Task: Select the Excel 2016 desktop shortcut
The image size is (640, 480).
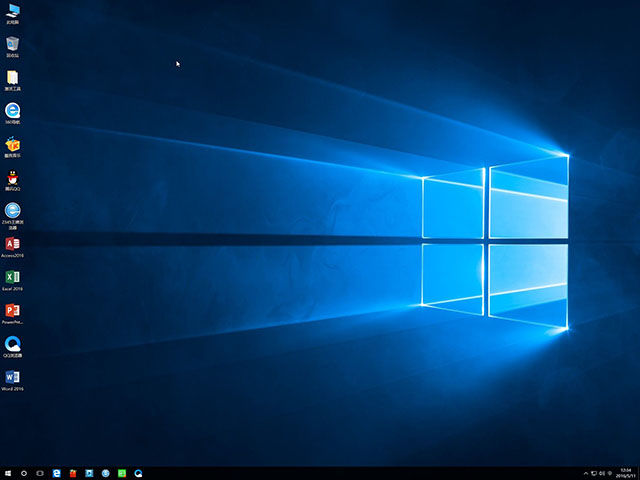Action: (x=12, y=277)
